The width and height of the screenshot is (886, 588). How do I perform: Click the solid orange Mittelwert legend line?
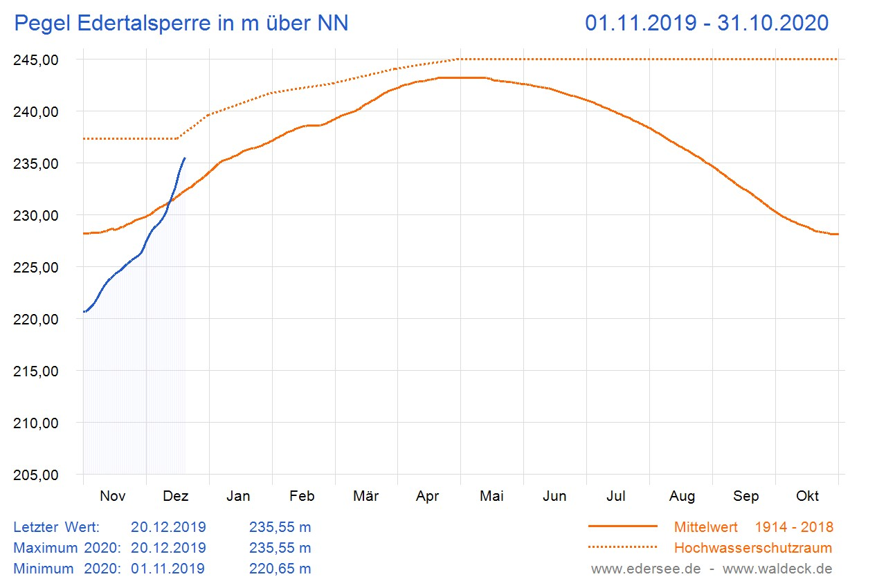click(x=622, y=526)
